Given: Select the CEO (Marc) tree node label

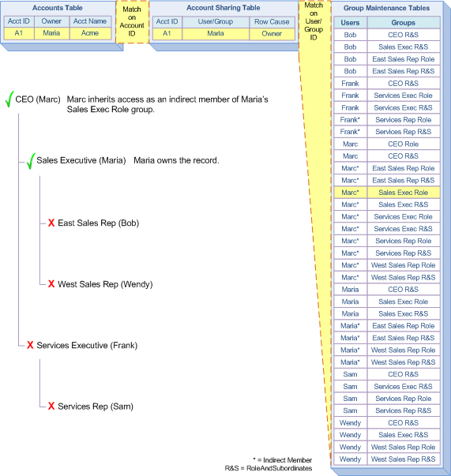Looking at the screenshot, I should pos(38,99).
